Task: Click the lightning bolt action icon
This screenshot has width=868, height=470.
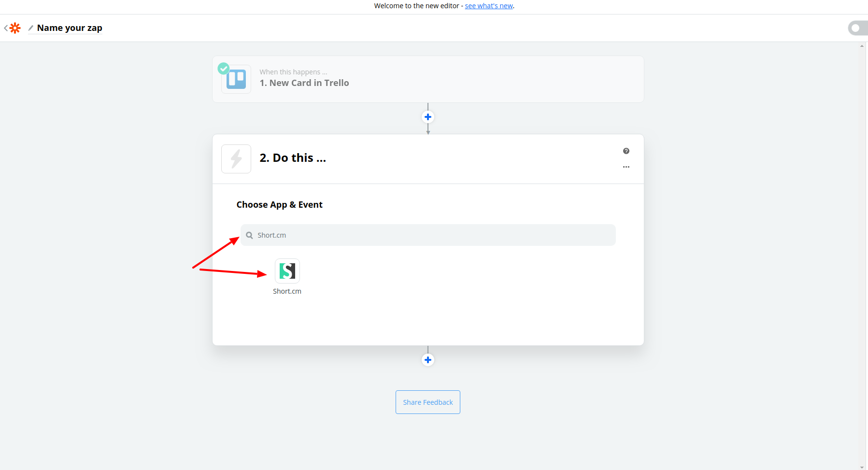Action: point(236,159)
